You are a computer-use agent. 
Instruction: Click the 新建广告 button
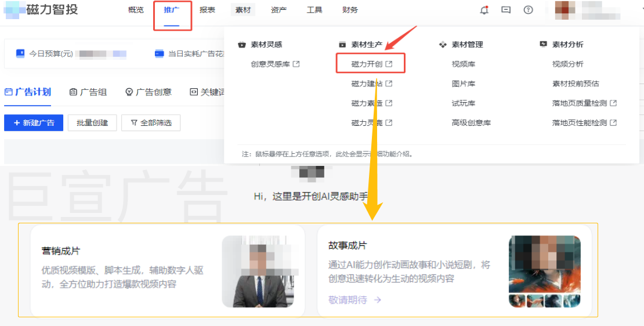[34, 123]
